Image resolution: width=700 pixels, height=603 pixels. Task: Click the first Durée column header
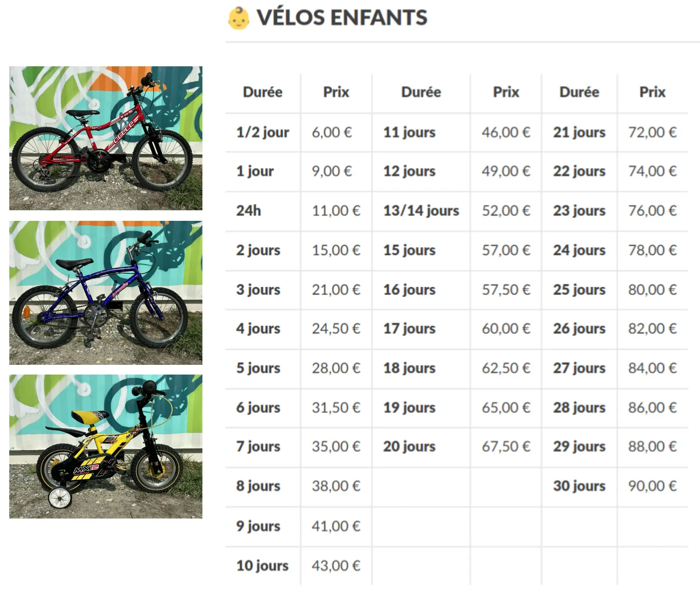pos(262,92)
